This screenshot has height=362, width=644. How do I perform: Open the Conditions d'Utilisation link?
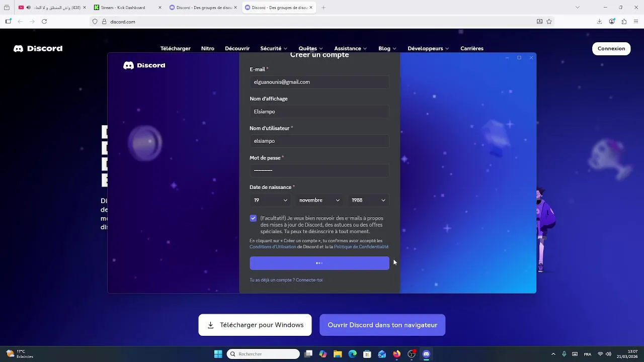(273, 247)
